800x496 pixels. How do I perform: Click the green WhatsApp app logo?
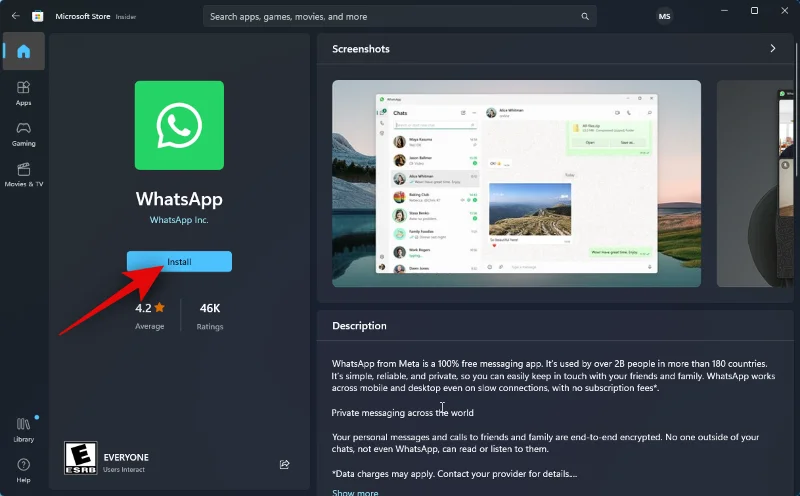click(179, 125)
